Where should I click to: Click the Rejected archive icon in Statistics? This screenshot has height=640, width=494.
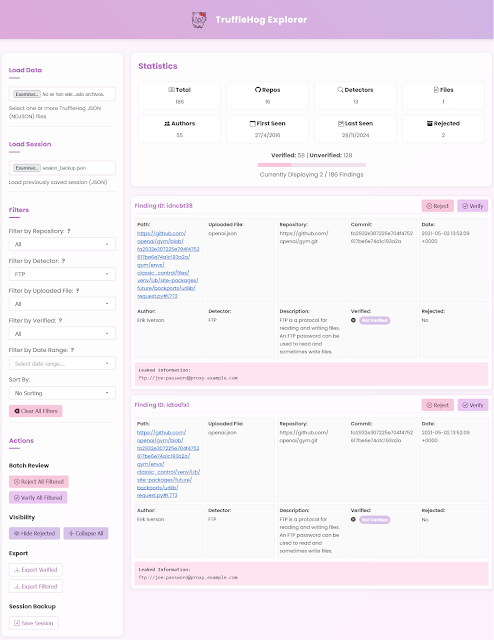(429, 123)
